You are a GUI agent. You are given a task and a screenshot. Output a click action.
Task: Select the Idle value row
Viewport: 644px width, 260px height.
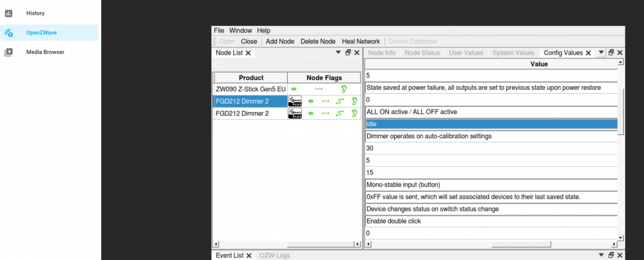tap(491, 124)
